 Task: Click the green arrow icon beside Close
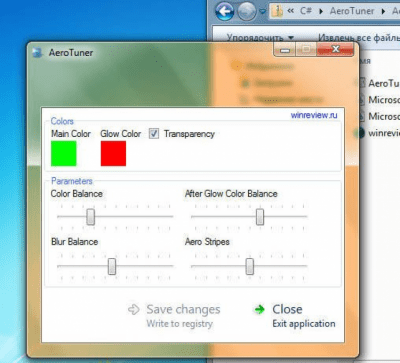click(x=259, y=309)
